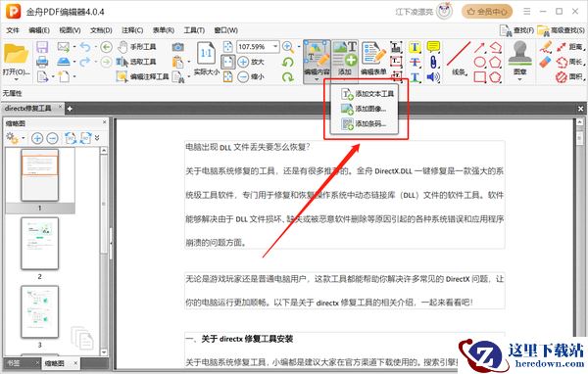This screenshot has width=588, height=374.
Task: Choose 添加文本工具 from the dropdown
Action: click(x=367, y=94)
